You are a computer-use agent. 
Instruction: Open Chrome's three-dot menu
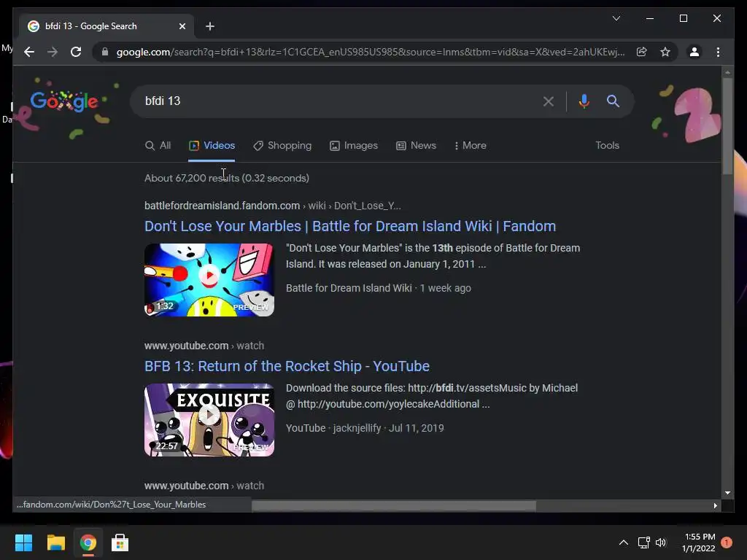(x=719, y=52)
